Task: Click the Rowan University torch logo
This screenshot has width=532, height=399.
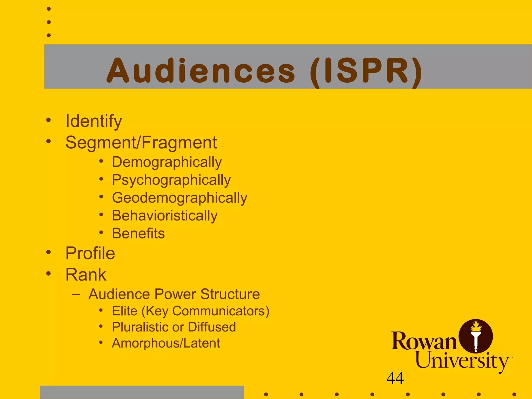Action: [476, 336]
